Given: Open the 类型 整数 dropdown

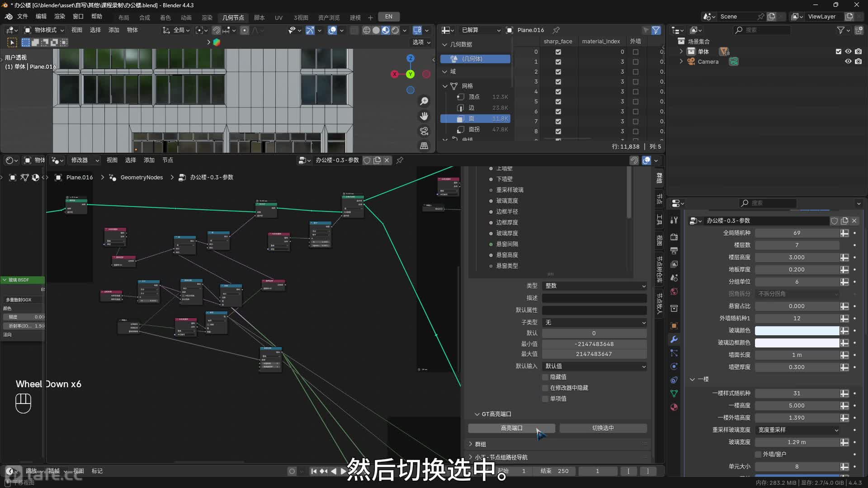Looking at the screenshot, I should [594, 286].
